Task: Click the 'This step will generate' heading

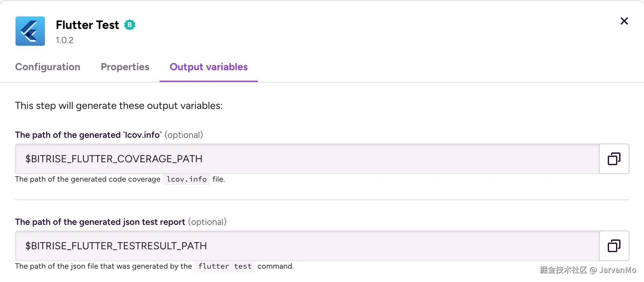Action: point(119,106)
